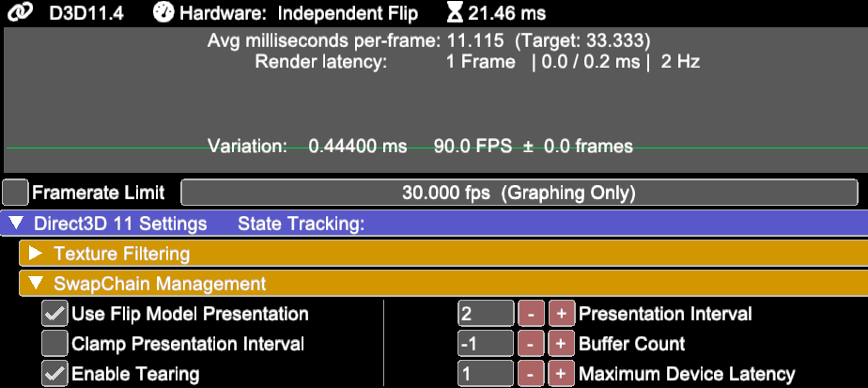The image size is (868, 388).
Task: Enable the Framerate Limit checkbox
Action: (x=15, y=193)
